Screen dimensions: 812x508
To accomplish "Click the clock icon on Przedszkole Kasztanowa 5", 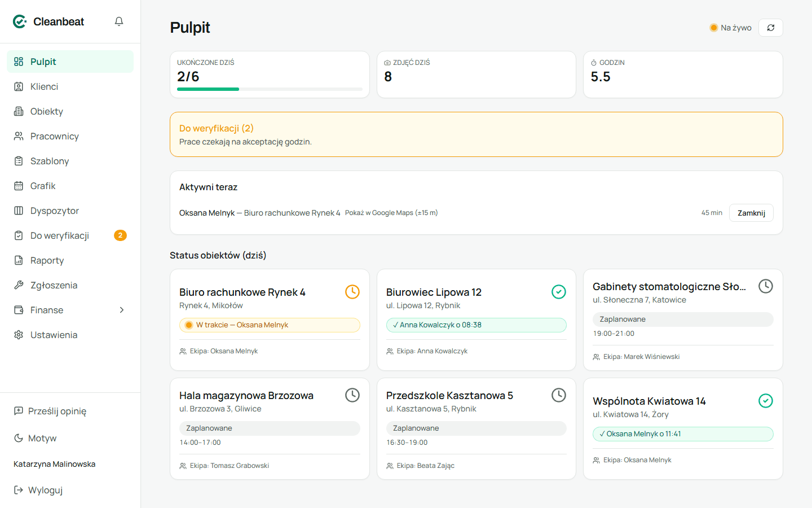I will (x=559, y=395).
